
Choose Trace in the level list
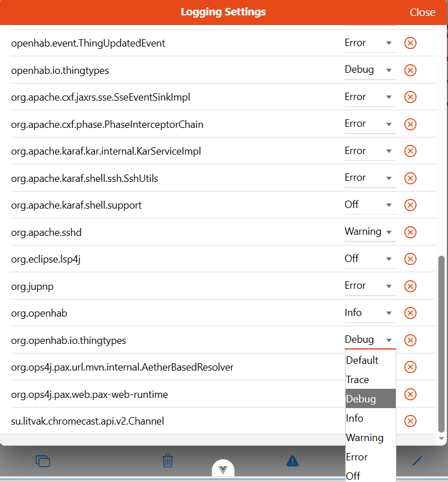[x=371, y=379]
